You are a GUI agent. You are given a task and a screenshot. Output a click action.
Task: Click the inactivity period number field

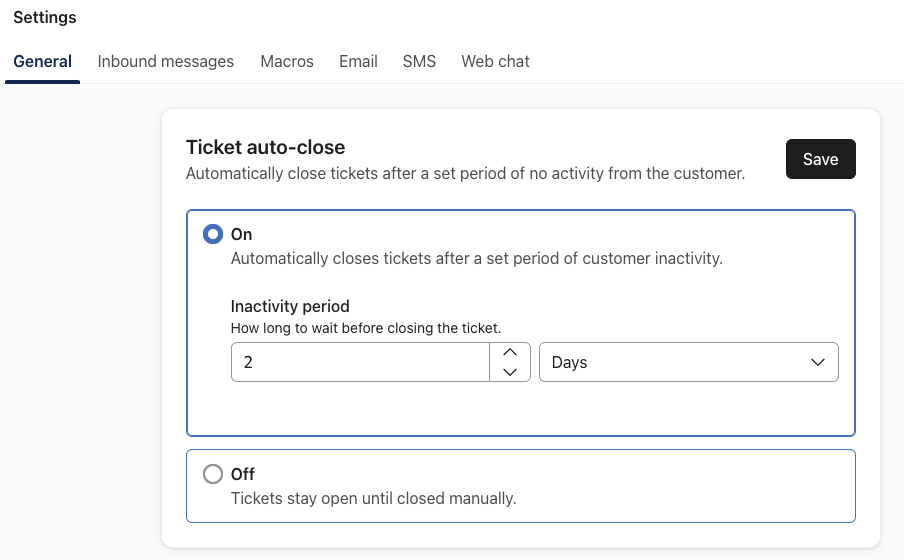point(360,362)
